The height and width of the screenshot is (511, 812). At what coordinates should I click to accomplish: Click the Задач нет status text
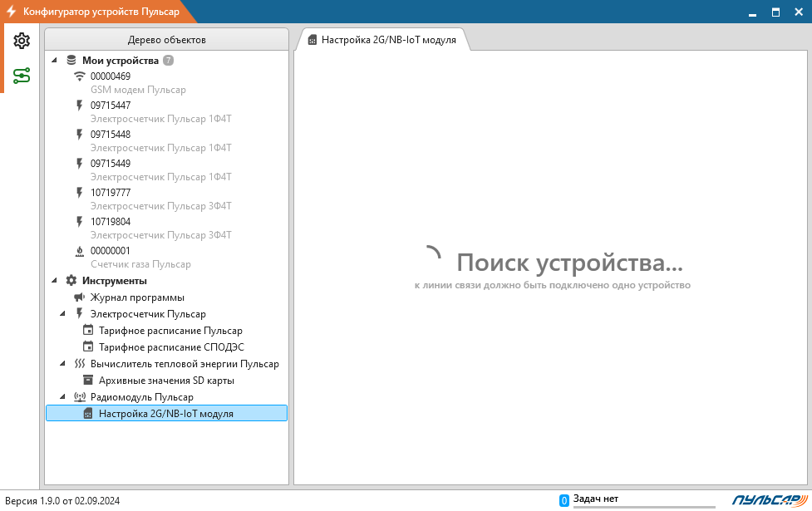point(596,499)
